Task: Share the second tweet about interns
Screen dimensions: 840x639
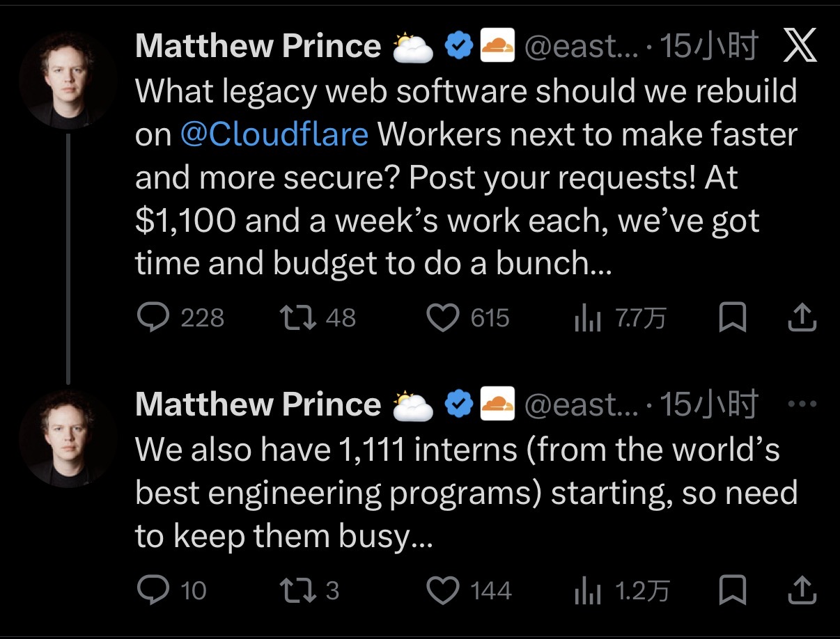Action: pyautogui.click(x=801, y=590)
